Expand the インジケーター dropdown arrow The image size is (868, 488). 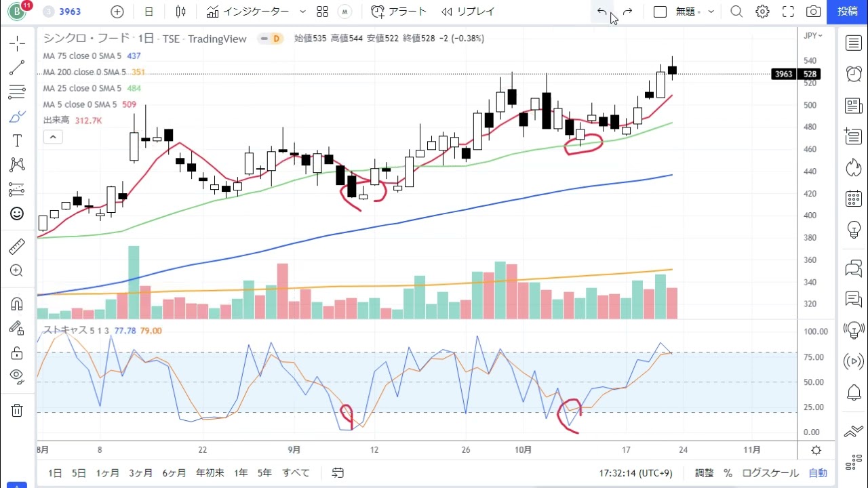pos(302,12)
